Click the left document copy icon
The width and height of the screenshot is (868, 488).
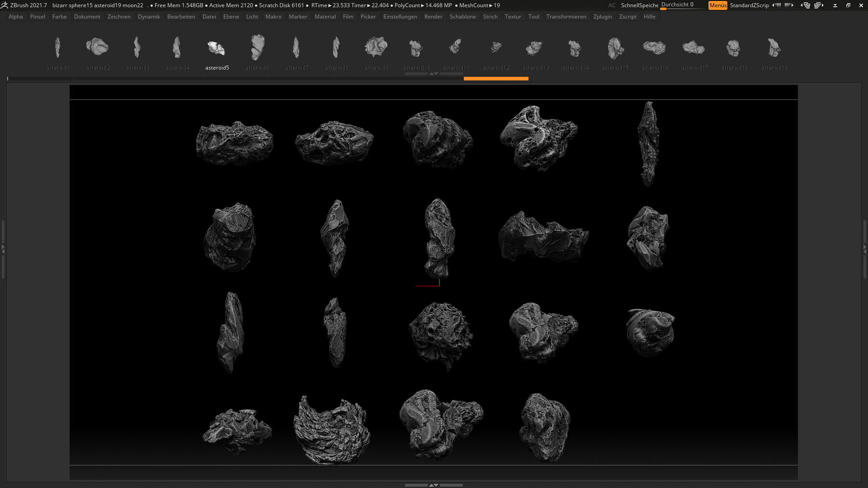click(x=806, y=5)
